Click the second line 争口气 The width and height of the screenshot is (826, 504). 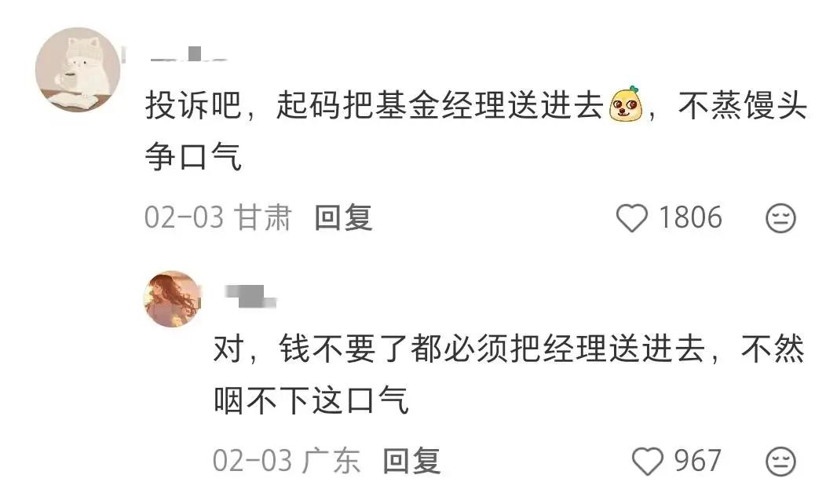(194, 156)
